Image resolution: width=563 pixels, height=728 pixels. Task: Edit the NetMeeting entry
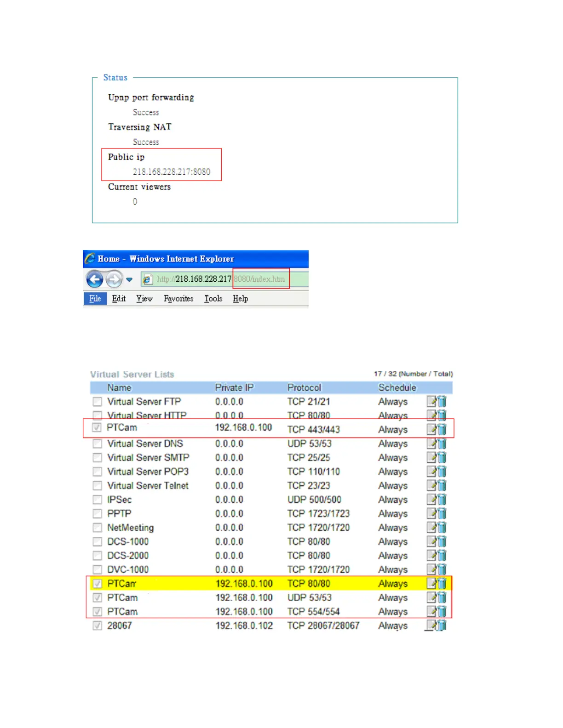[x=431, y=528]
